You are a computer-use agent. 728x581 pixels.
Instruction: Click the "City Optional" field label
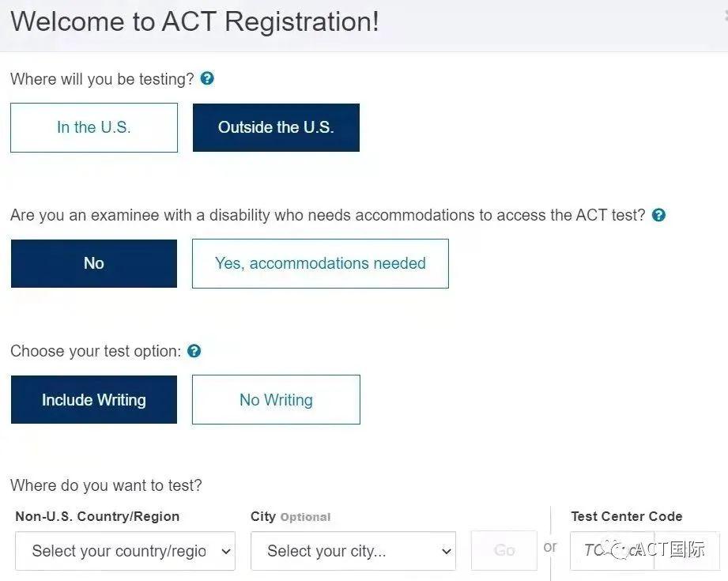(x=290, y=517)
